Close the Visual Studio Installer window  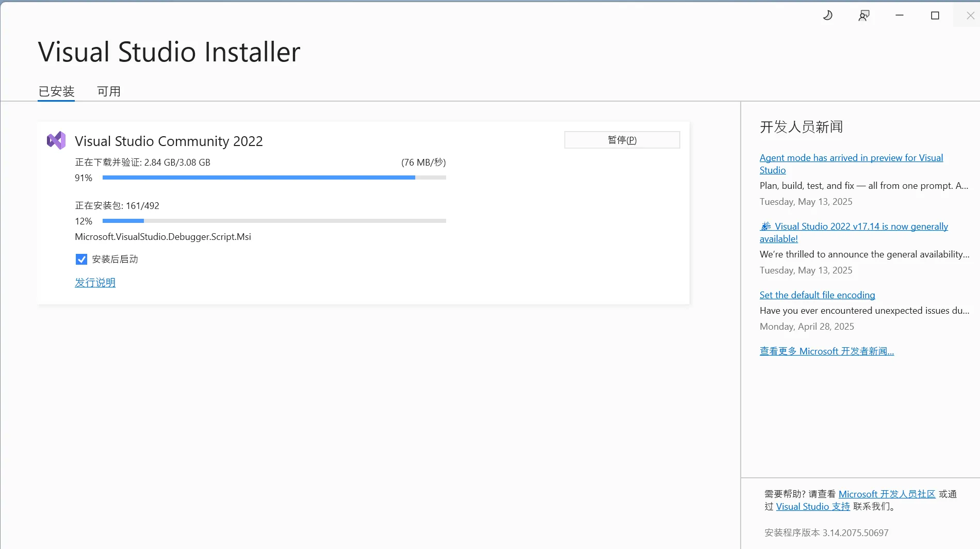pos(970,15)
